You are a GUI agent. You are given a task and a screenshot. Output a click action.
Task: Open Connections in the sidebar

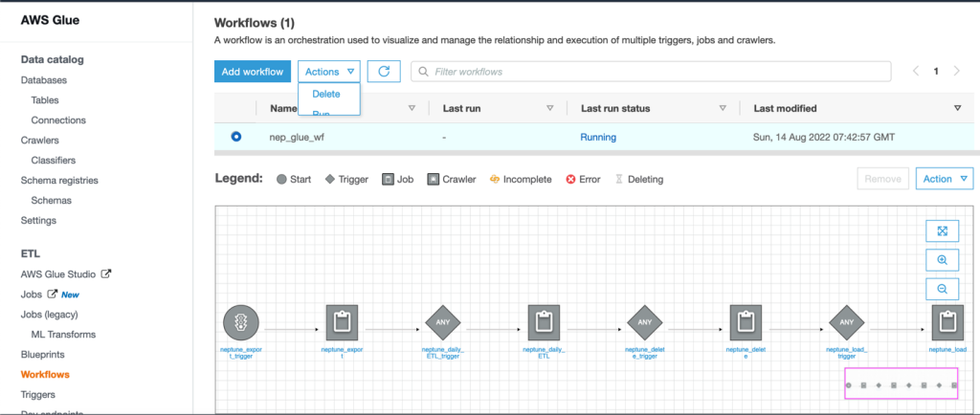point(58,120)
